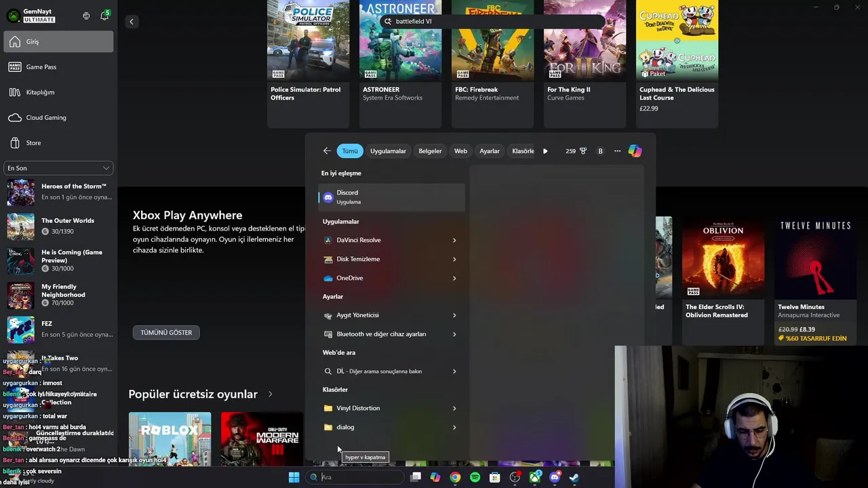
Task: Open The Elder Scrolls IV Oblivion Remastered card
Action: point(723,280)
